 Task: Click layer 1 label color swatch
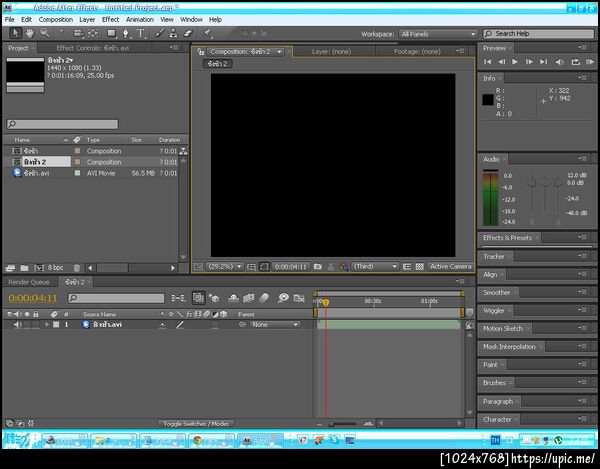click(56, 325)
